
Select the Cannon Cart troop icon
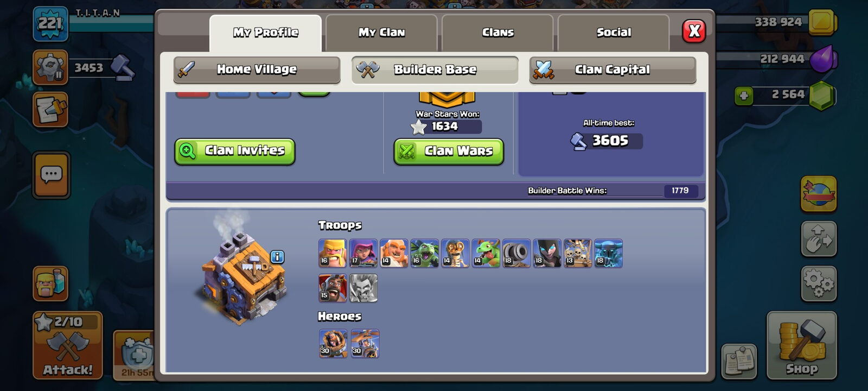tap(516, 253)
